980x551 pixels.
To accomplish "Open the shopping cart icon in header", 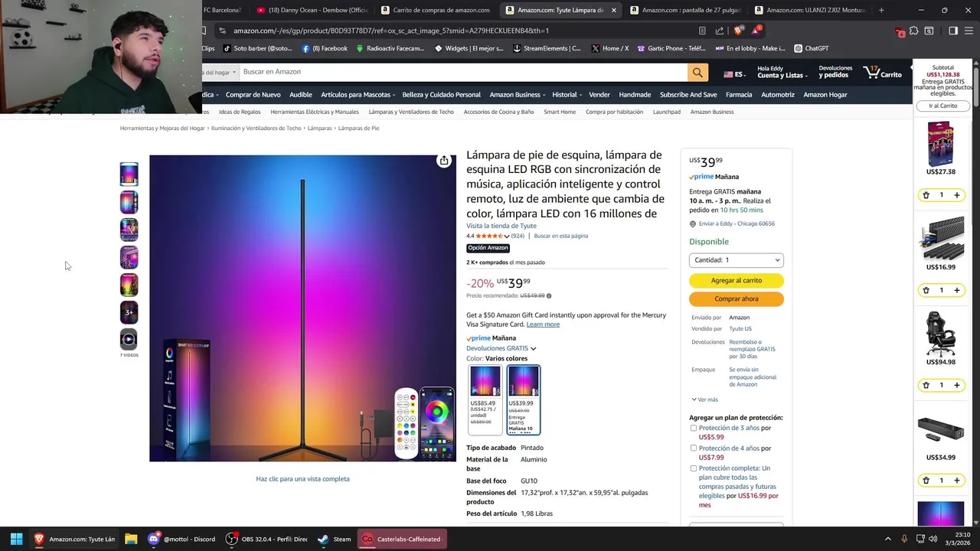I will pyautogui.click(x=883, y=73).
